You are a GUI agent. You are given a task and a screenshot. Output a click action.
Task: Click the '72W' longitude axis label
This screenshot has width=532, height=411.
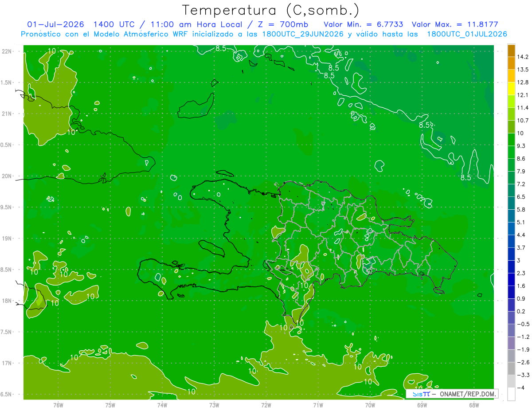266,405
